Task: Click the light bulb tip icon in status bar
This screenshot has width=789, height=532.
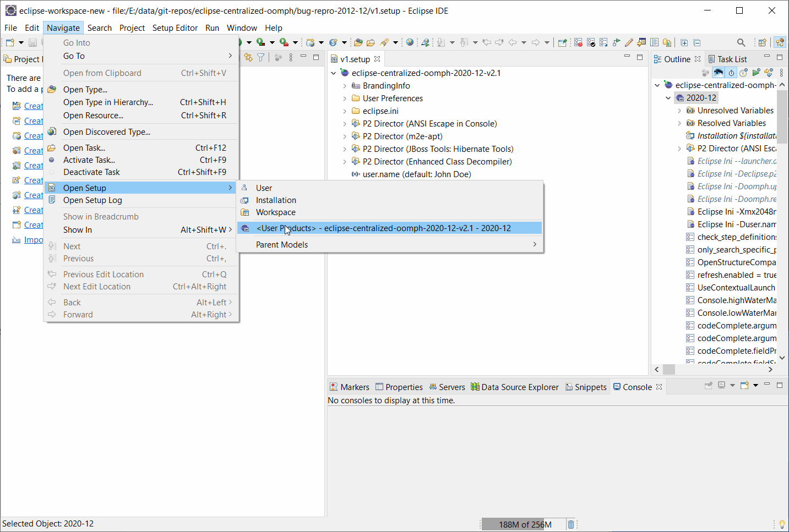Action: (x=781, y=524)
